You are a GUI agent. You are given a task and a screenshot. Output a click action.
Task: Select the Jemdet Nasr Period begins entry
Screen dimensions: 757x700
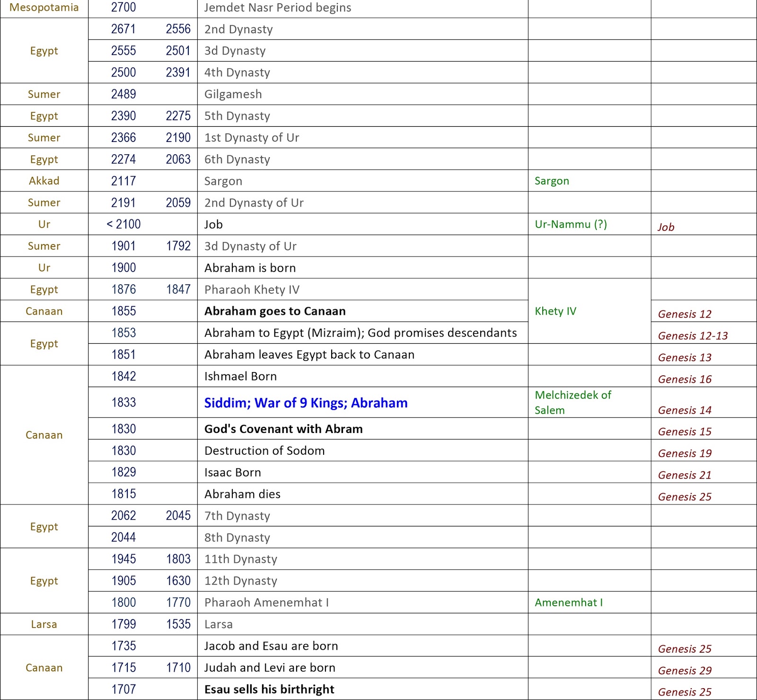point(277,8)
